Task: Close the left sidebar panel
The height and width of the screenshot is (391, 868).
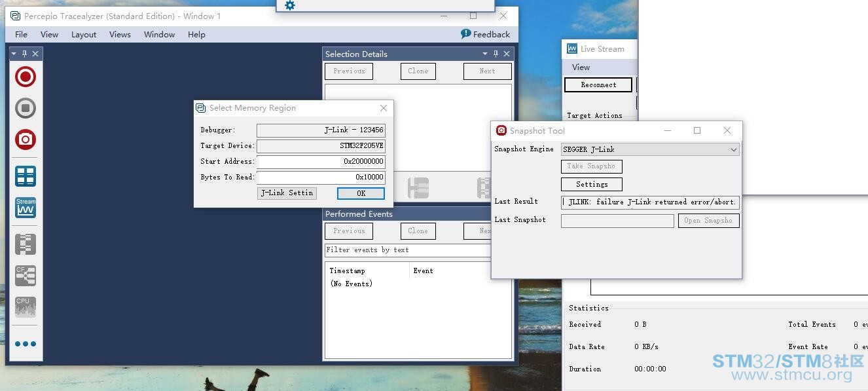Action: [x=35, y=54]
